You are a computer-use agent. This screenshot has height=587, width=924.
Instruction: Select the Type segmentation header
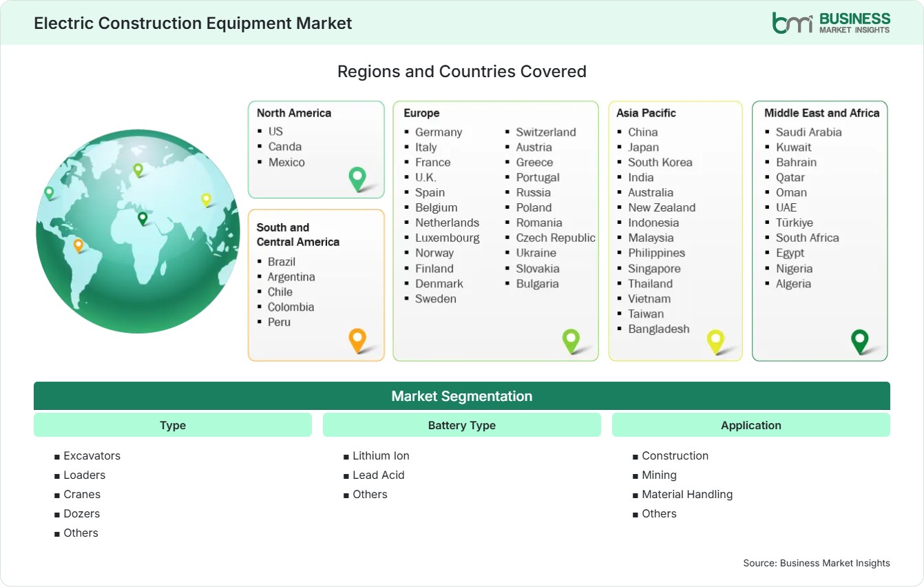[173, 425]
